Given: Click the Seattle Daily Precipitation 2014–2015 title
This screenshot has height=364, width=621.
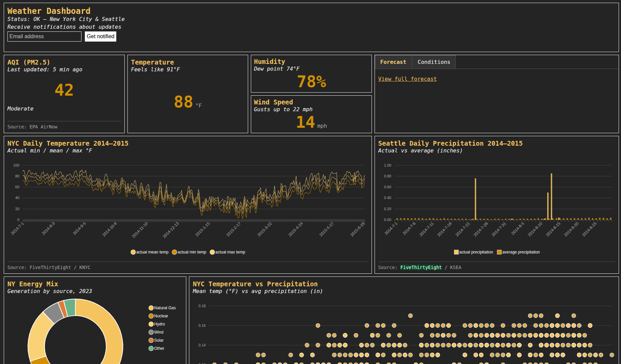Looking at the screenshot, I should [x=450, y=143].
